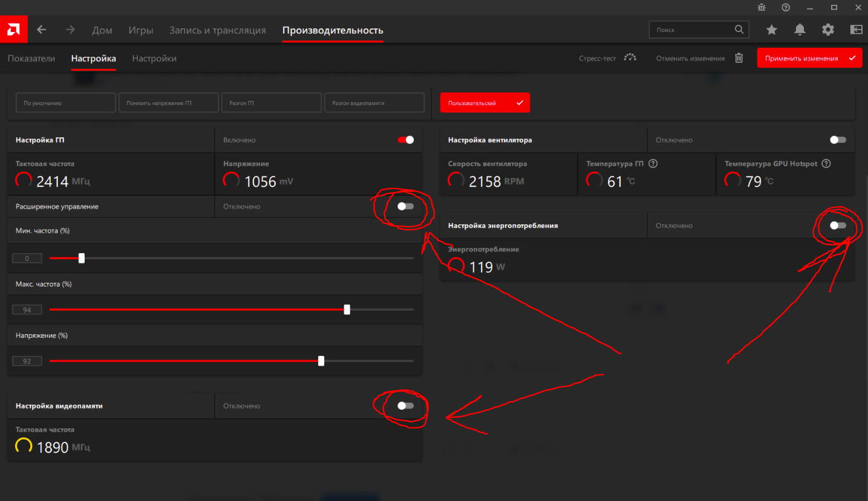
Task: Click the voltage gauge 1056 mV
Action: tap(232, 180)
